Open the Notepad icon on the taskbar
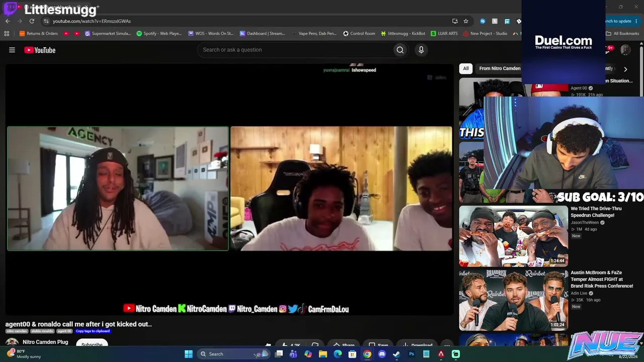This screenshot has width=644, height=362. [426, 354]
